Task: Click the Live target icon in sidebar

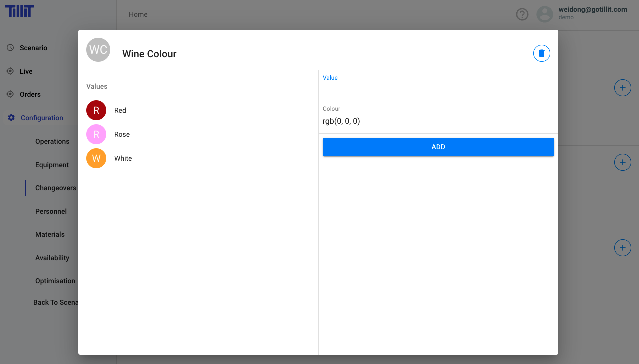Action: [10, 71]
